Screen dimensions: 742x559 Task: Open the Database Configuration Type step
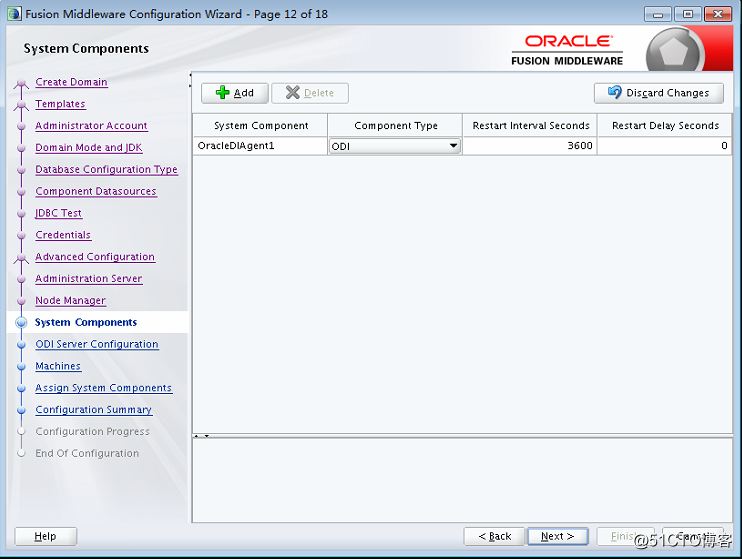tap(106, 169)
